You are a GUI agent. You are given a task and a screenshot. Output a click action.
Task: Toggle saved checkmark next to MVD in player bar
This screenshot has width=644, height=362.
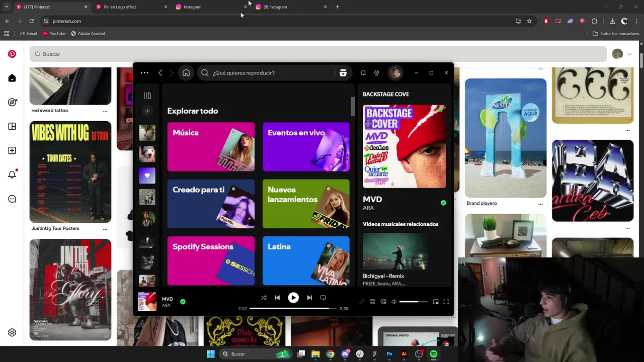point(183,302)
